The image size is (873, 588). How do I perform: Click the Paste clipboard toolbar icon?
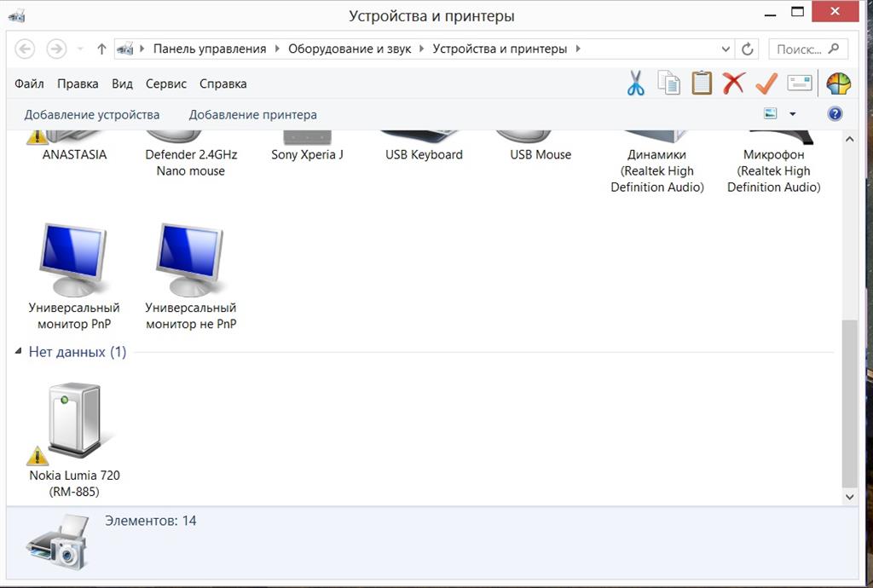[702, 84]
